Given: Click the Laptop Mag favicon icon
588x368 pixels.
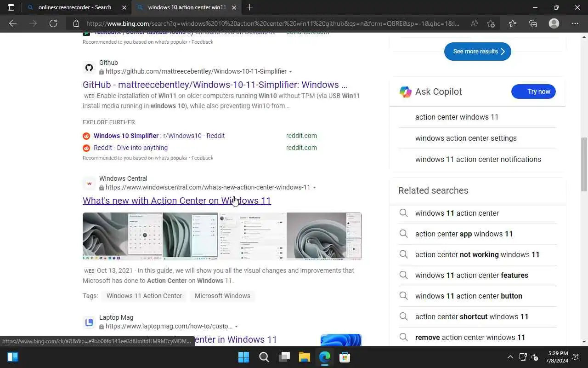Looking at the screenshot, I should (x=89, y=322).
